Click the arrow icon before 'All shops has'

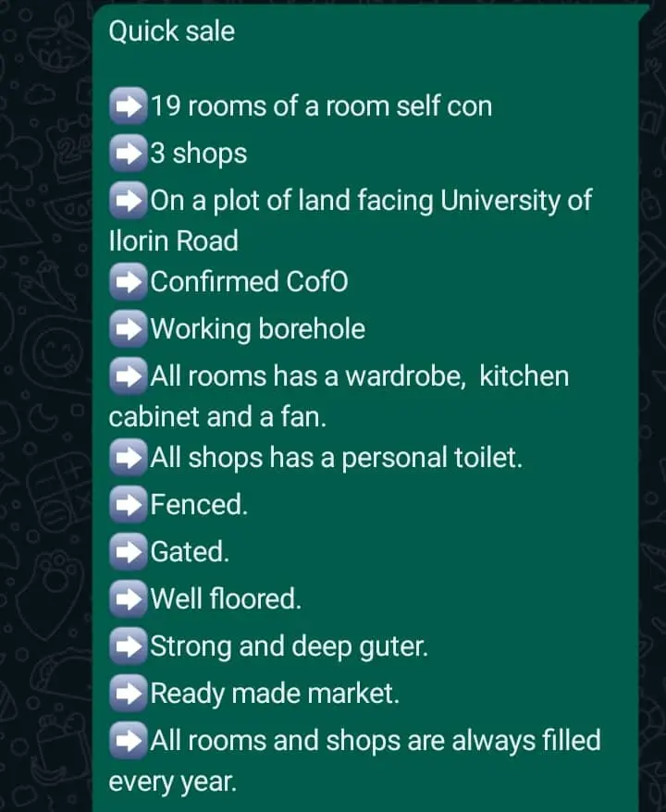pyautogui.click(x=129, y=458)
